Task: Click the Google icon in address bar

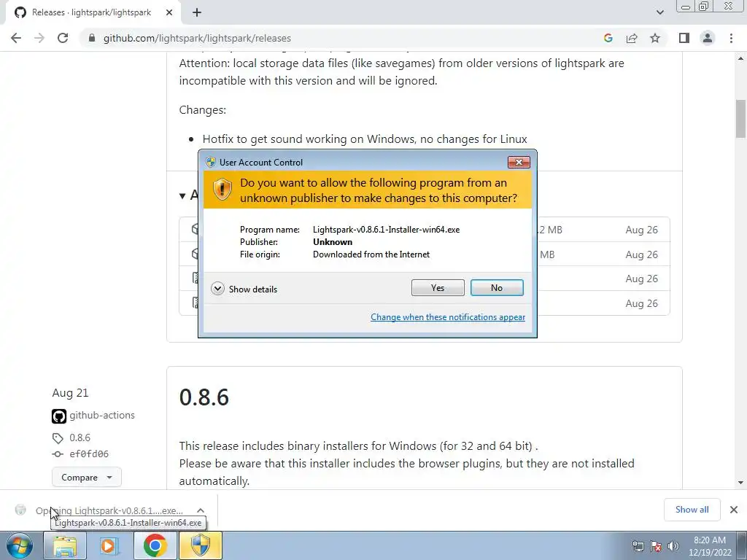Action: [608, 38]
